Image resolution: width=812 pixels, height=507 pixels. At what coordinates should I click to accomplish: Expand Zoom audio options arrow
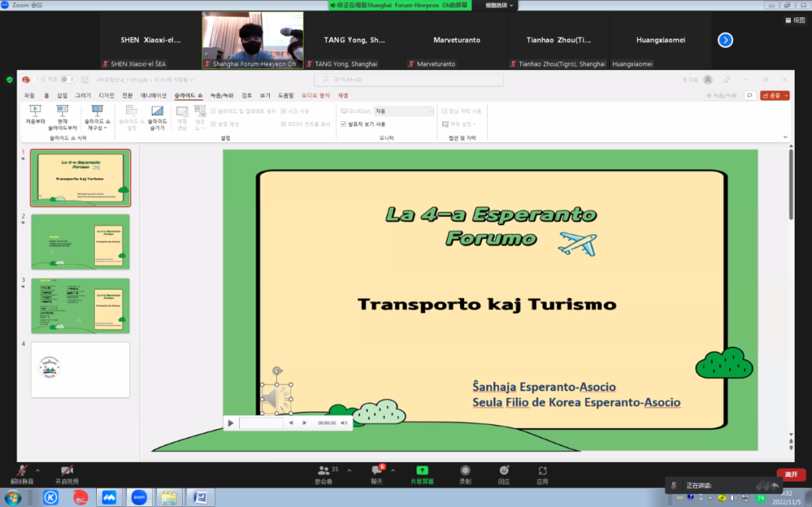[38, 470]
